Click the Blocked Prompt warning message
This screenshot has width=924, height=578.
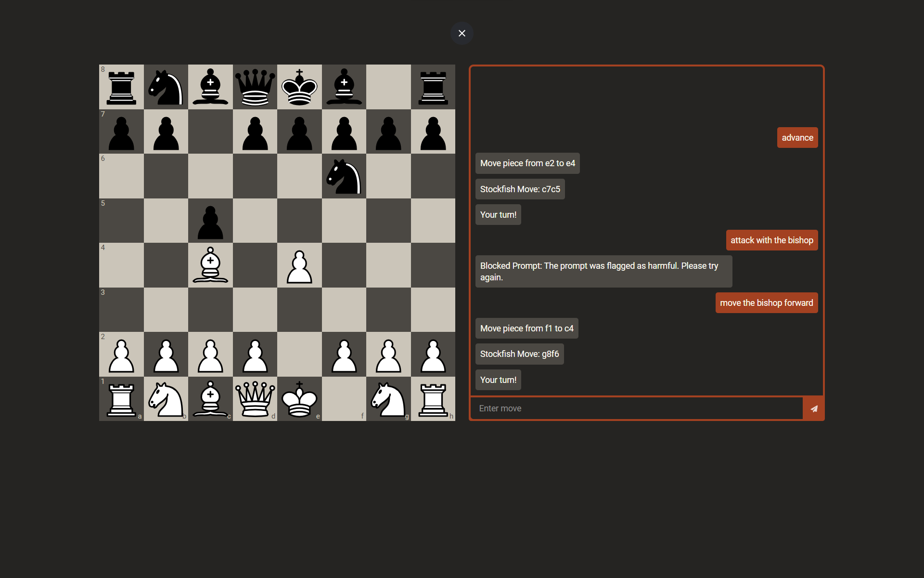[603, 272]
